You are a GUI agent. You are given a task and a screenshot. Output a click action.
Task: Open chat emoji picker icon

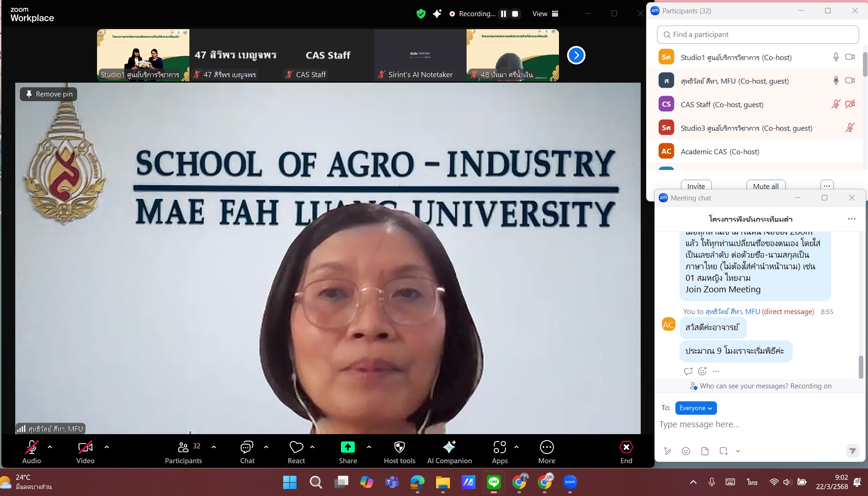pos(686,451)
